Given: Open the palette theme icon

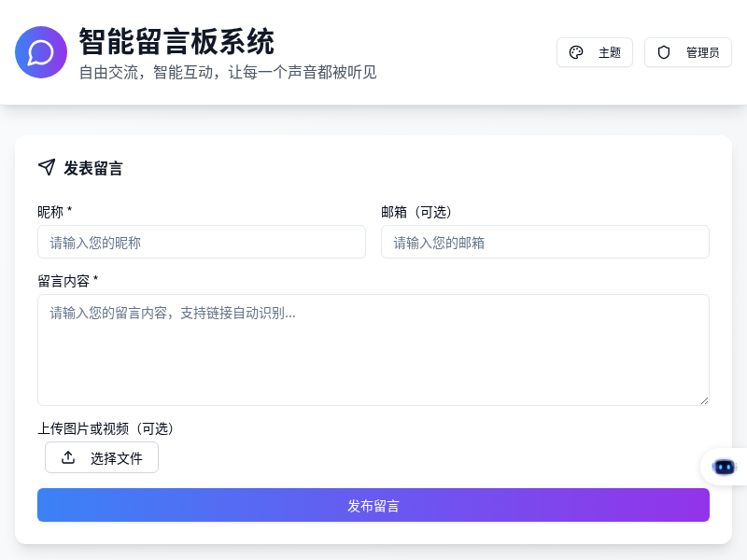Looking at the screenshot, I should coord(576,52).
